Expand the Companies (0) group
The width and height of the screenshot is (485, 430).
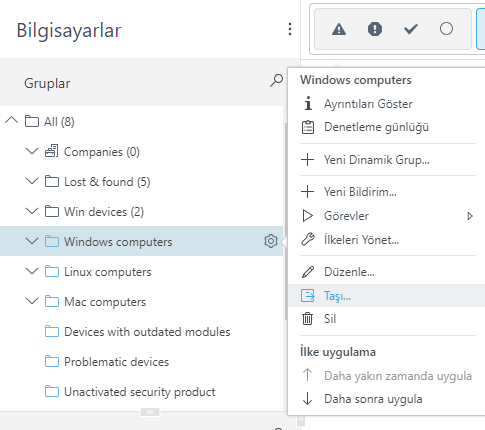[x=32, y=151]
